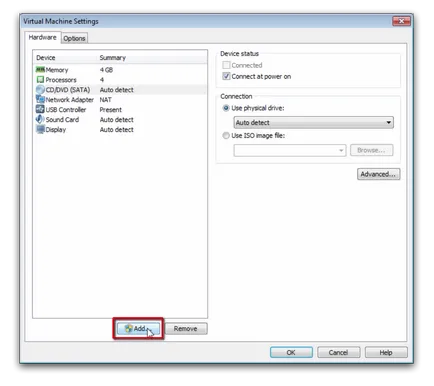Click the Processors device icon
Image resolution: width=434 pixels, height=386 pixels.
(40, 80)
